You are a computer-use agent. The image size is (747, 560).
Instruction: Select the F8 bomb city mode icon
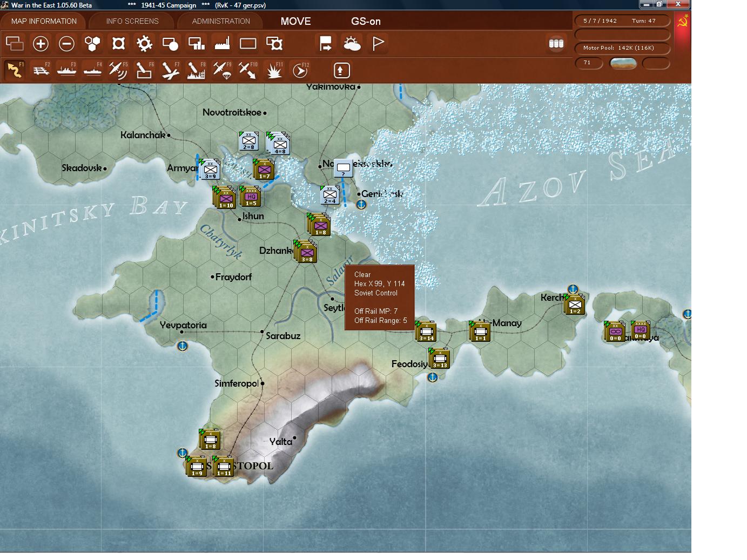196,70
